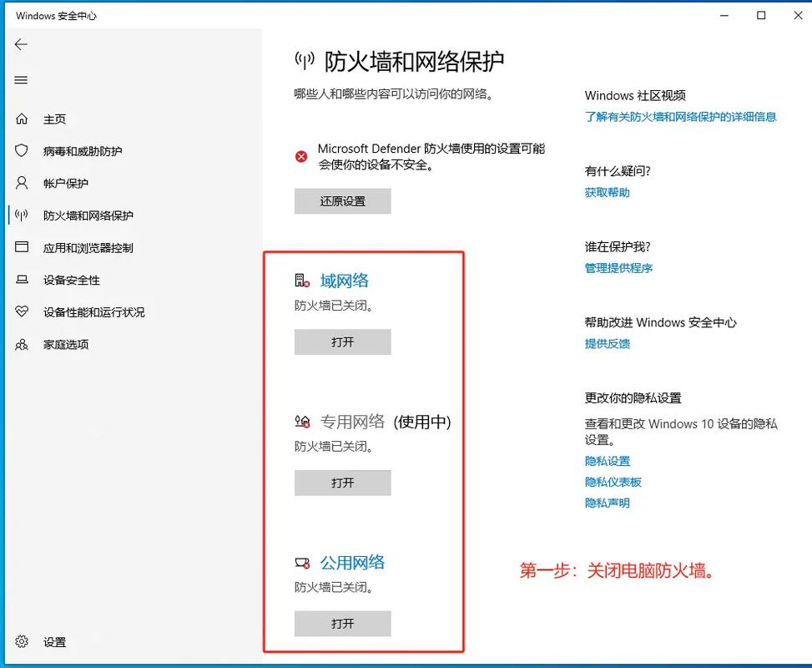
Task: Click the red error warning icon
Action: 301,156
